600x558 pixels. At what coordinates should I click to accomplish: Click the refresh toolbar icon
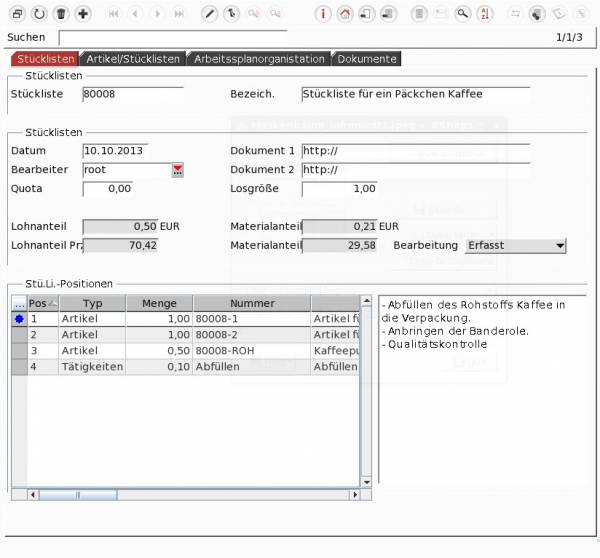click(x=39, y=14)
